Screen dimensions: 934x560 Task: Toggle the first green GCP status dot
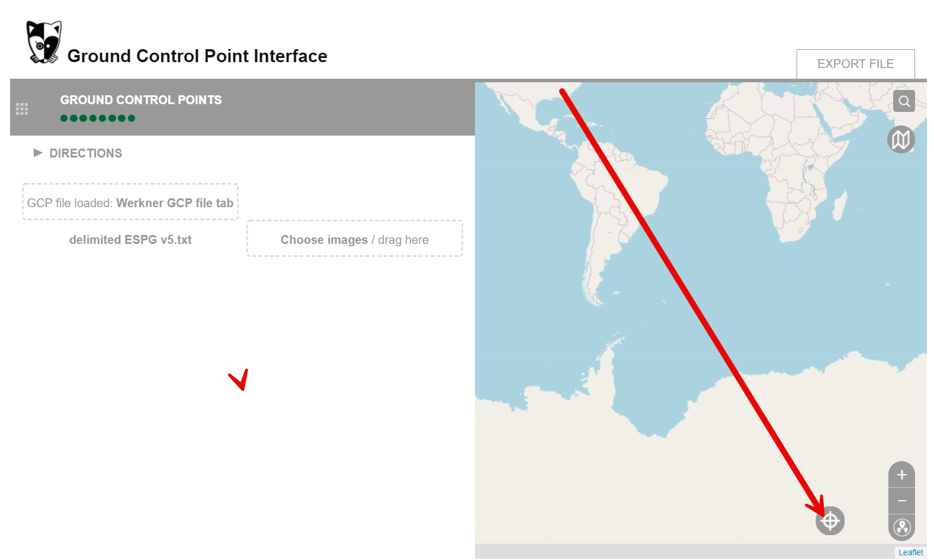tap(63, 118)
